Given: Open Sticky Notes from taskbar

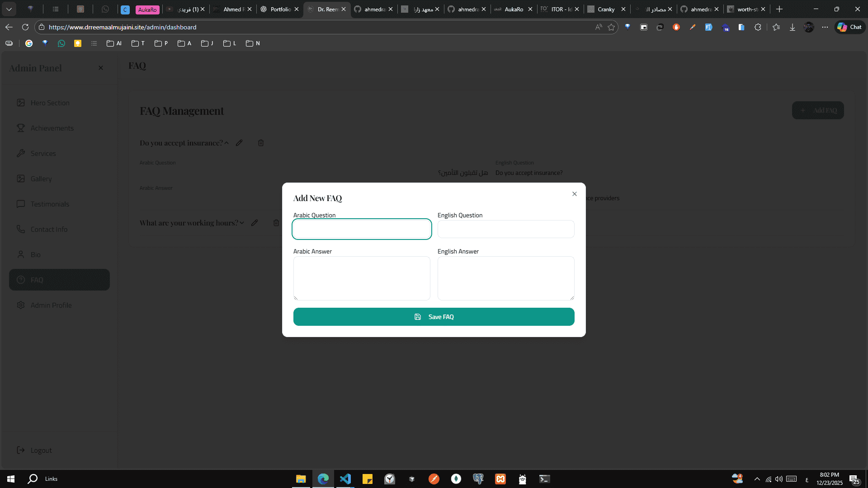Looking at the screenshot, I should [x=368, y=479].
